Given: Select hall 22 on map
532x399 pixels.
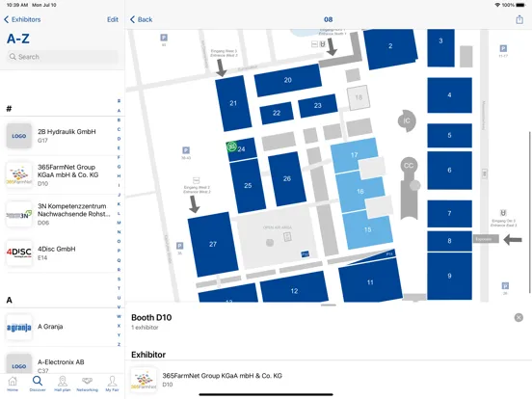Looking at the screenshot, I should (x=277, y=113).
